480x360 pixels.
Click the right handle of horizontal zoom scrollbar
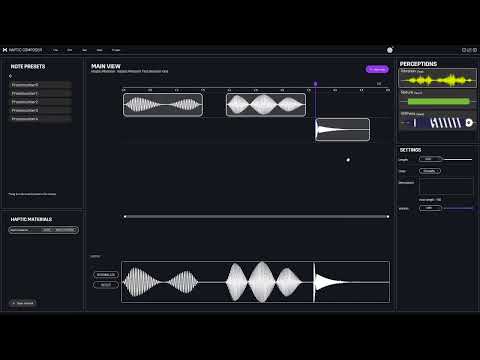pos(388,217)
